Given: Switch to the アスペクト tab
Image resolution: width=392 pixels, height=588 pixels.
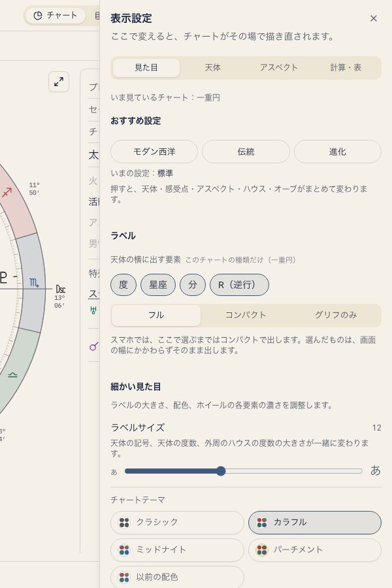Looking at the screenshot, I should tap(279, 67).
